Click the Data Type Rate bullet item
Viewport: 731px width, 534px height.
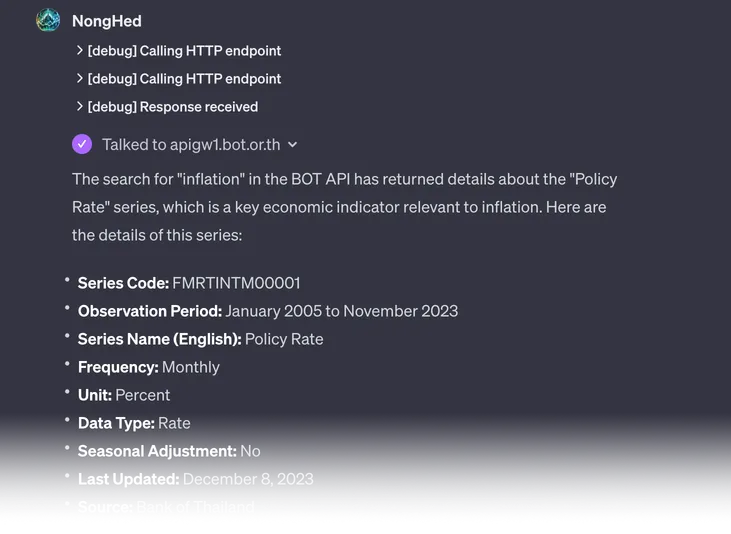[134, 423]
